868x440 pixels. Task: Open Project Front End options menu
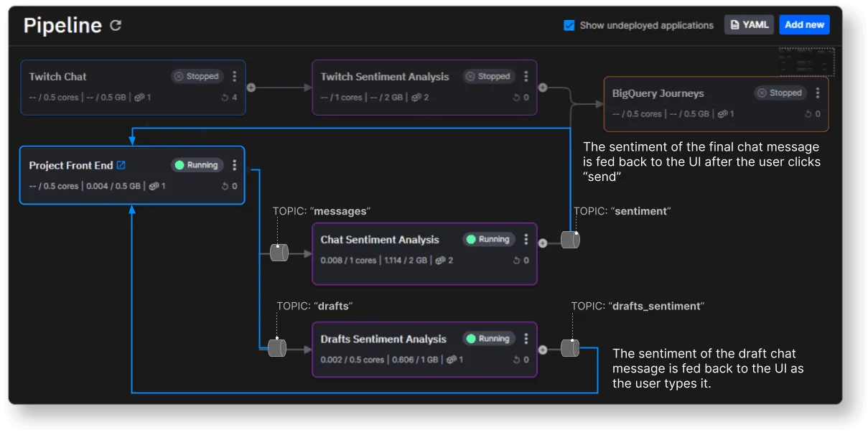(x=234, y=165)
